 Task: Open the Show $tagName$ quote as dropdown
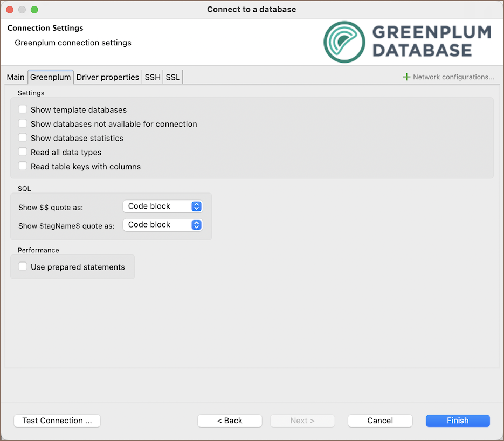point(162,225)
